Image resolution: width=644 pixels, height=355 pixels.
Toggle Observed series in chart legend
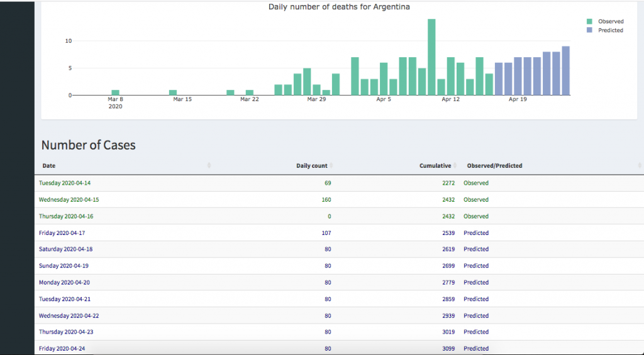coord(610,21)
